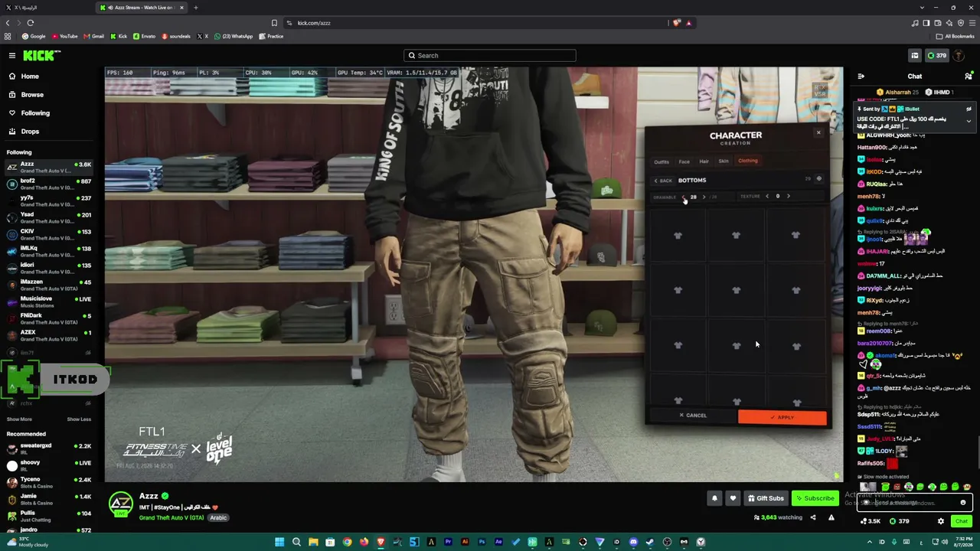Open Windows taskbar search

(296, 542)
